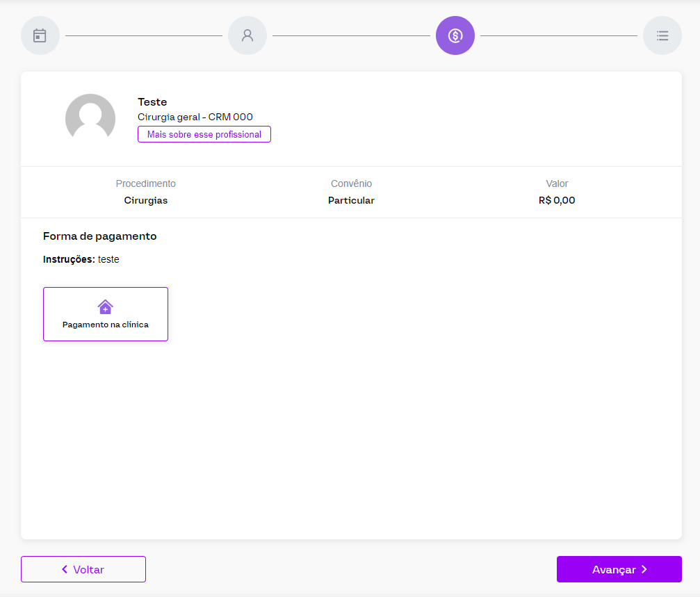Click the R$ 0,00 value

557,200
